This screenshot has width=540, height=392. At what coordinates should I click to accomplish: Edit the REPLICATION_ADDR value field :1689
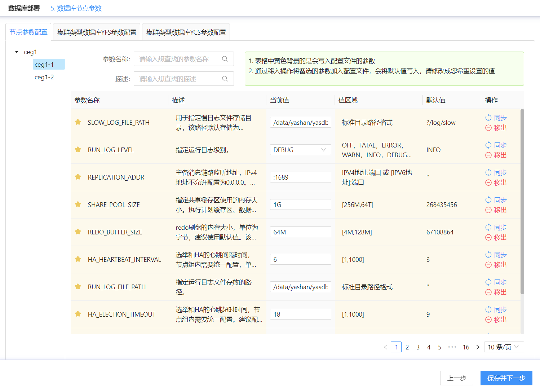[300, 177]
